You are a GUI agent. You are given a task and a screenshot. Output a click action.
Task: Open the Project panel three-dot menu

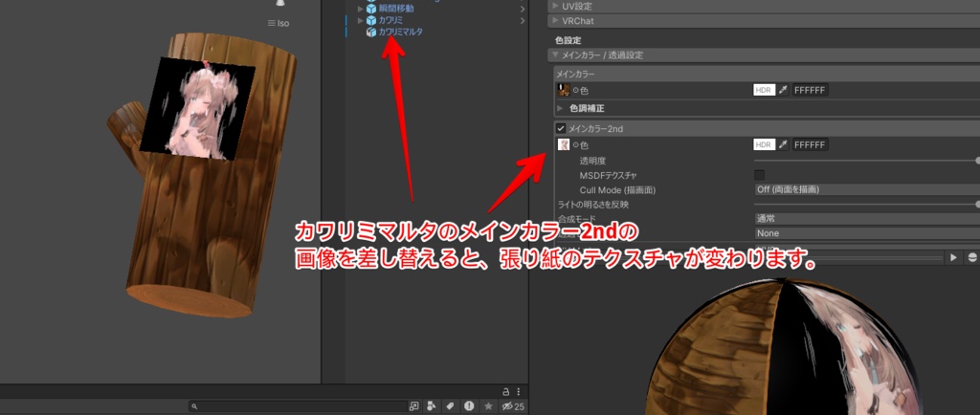519,392
